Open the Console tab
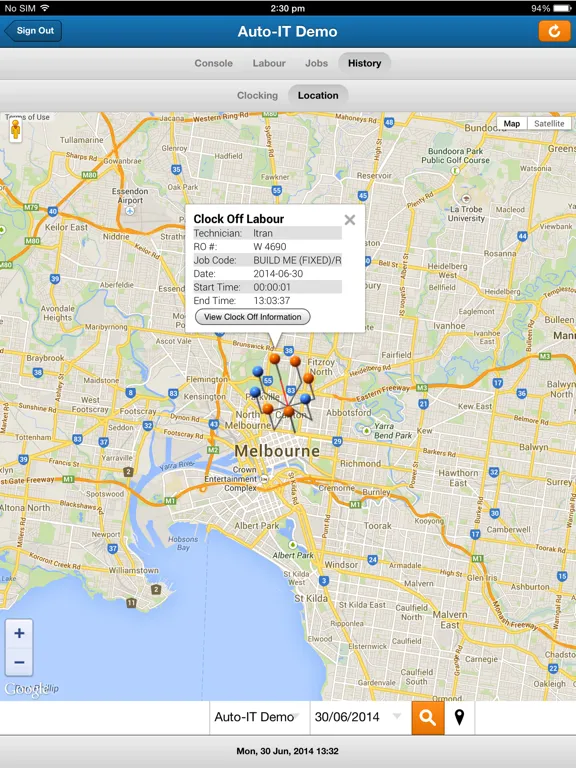 [x=214, y=63]
